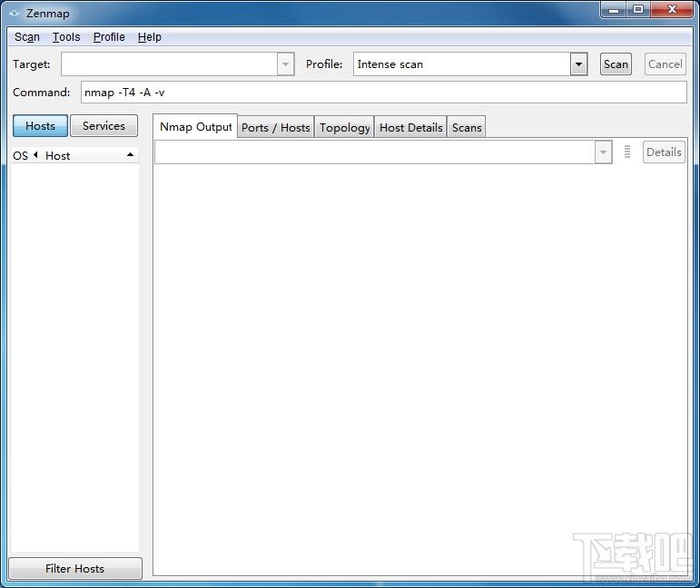This screenshot has height=588, width=700.
Task: Click the Filter Hosts button
Action: click(x=75, y=568)
